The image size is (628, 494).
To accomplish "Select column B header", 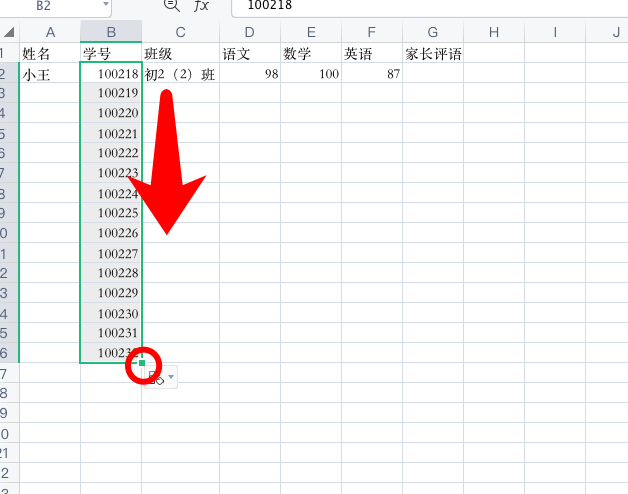I will pyautogui.click(x=111, y=32).
